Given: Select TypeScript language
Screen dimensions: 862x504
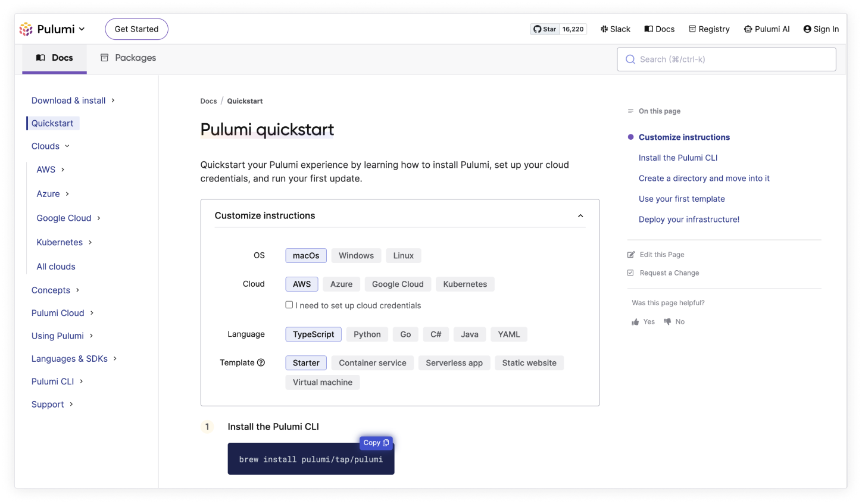Looking at the screenshot, I should pos(314,334).
